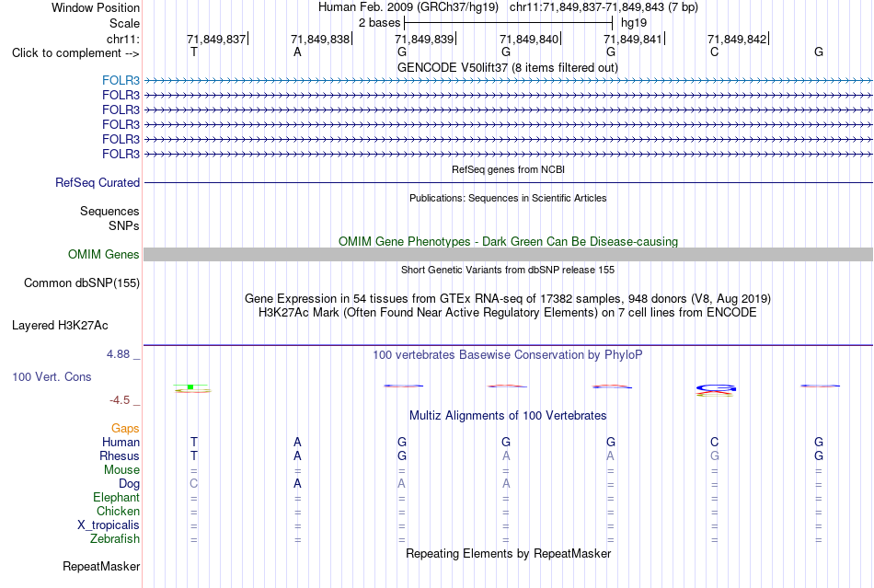Image resolution: width=874 pixels, height=588 pixels.
Task: Click 'Short Genetic Variants from dbSNP' title
Action: coord(508,270)
